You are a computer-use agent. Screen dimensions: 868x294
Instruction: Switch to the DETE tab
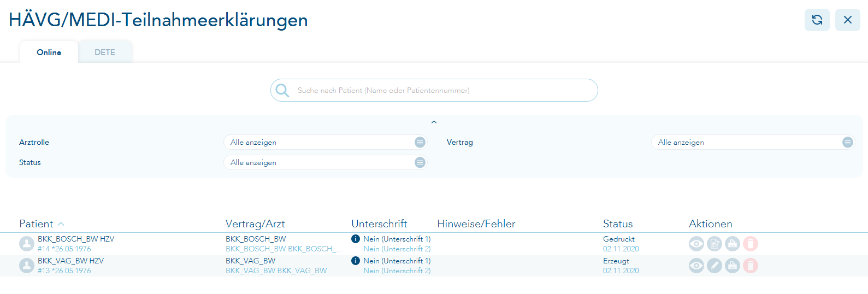[105, 52]
